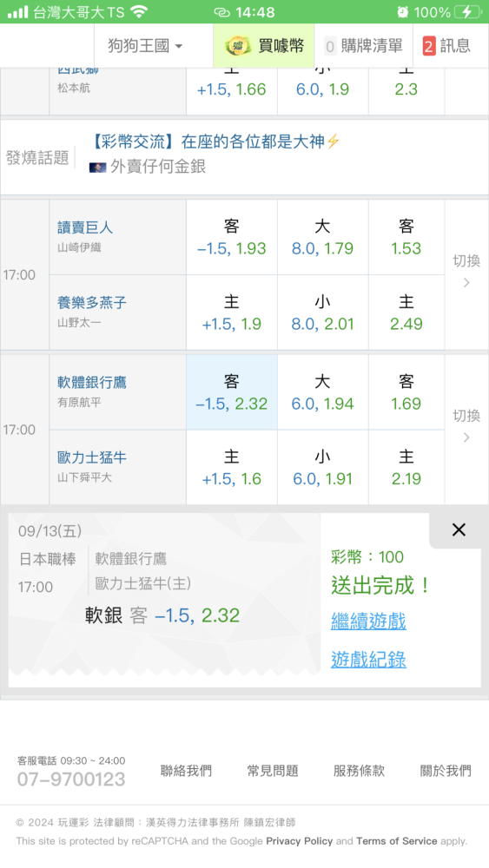The height and width of the screenshot is (868, 489).
Task: Open the red 2 message badge
Action: [429, 46]
